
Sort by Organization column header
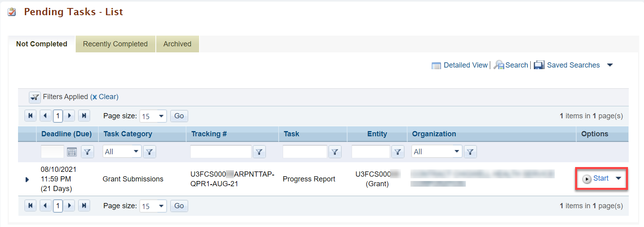pyautogui.click(x=434, y=134)
